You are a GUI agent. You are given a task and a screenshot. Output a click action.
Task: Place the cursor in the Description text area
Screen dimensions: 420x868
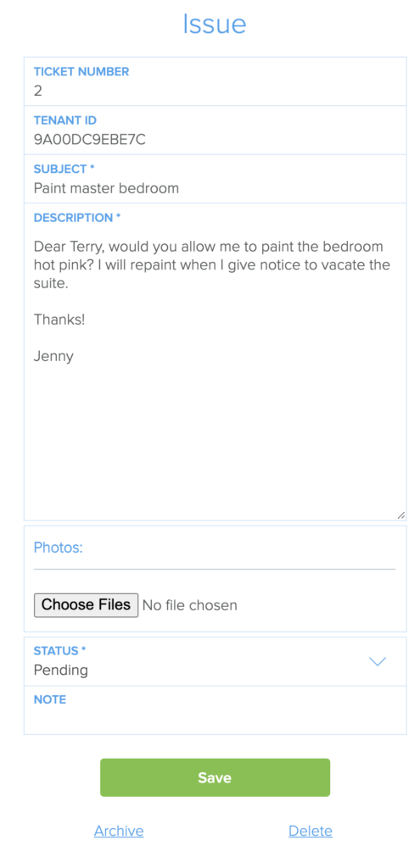click(x=215, y=362)
